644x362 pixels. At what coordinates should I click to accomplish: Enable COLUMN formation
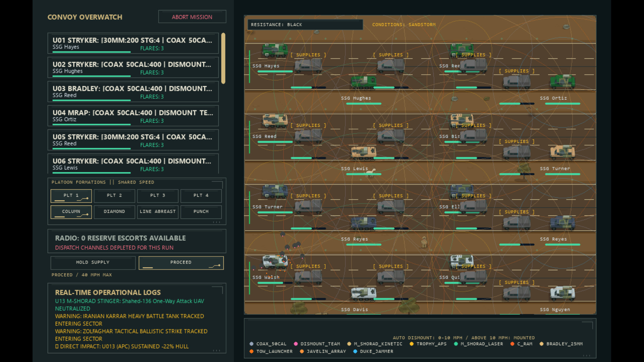pos(71,212)
